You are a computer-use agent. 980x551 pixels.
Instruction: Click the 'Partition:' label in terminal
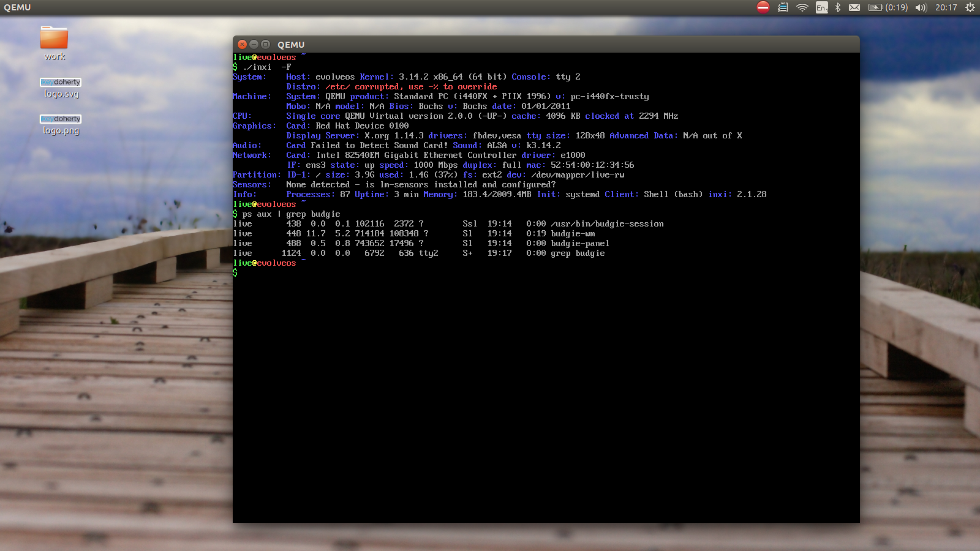(x=257, y=174)
